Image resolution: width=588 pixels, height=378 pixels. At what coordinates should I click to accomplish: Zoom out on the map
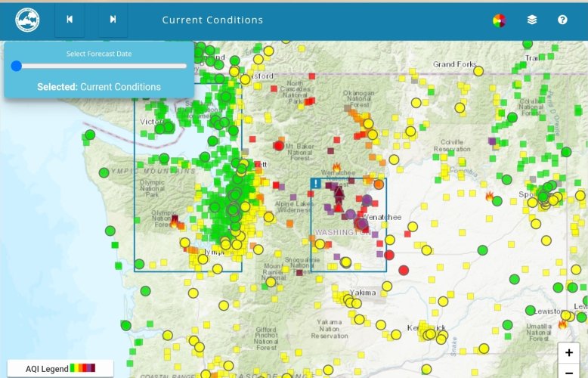point(568,370)
